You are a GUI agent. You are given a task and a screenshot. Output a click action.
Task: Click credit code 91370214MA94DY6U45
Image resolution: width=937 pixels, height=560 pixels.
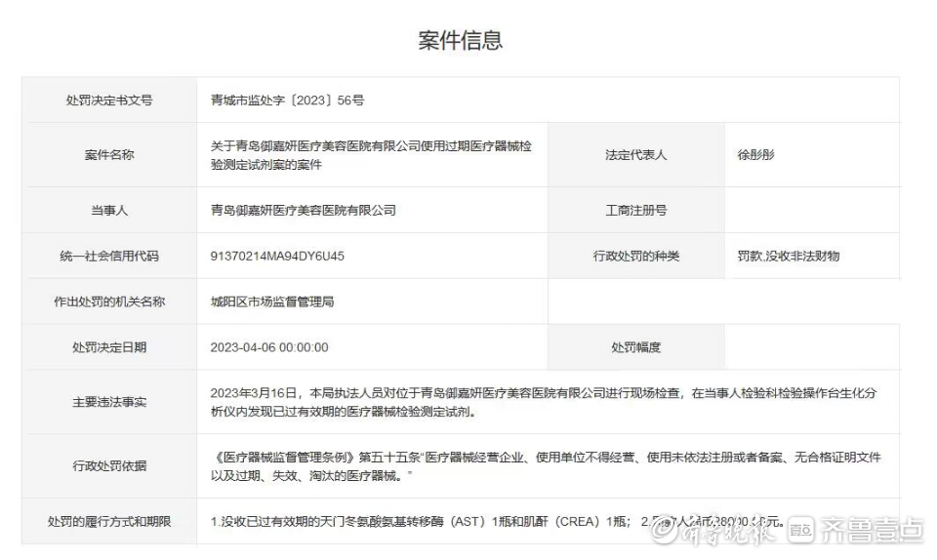point(277,256)
